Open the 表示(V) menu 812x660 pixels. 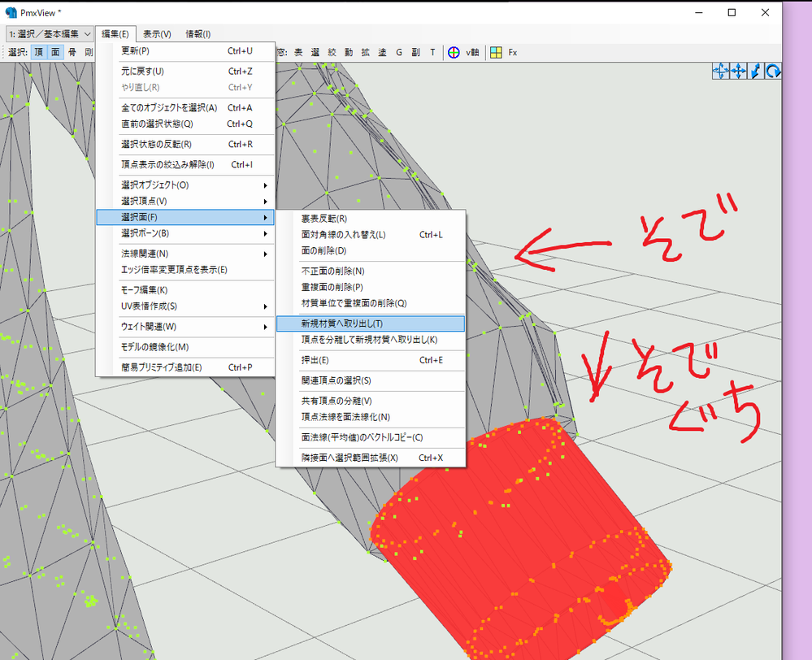(x=157, y=33)
